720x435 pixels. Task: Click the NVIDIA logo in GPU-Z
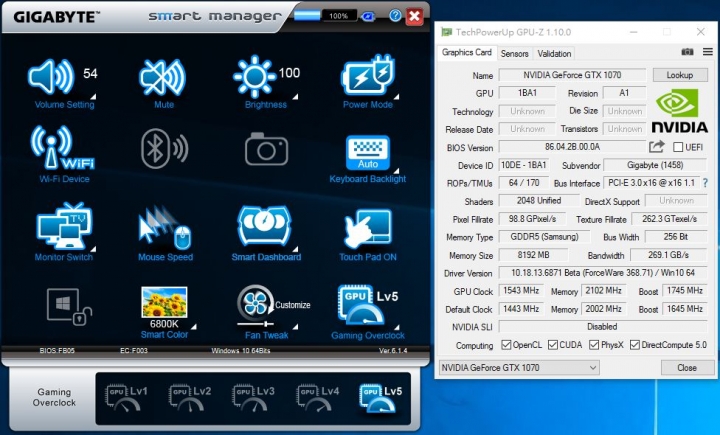(x=680, y=111)
